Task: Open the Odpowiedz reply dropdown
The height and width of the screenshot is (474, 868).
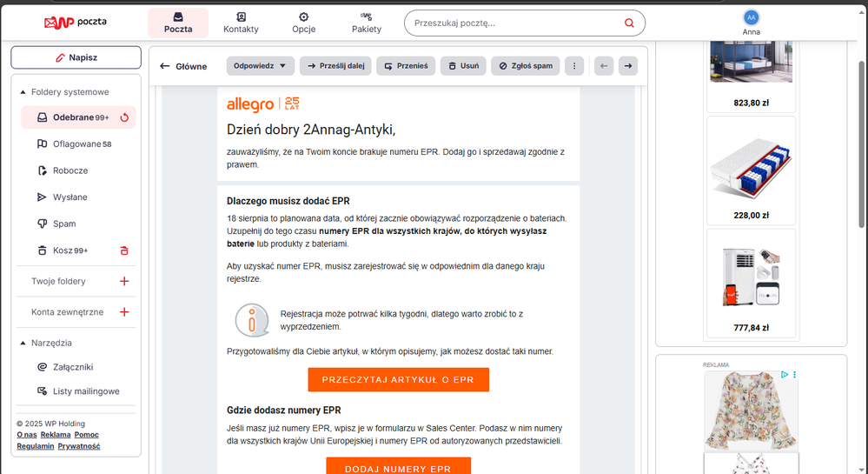Action: point(260,66)
